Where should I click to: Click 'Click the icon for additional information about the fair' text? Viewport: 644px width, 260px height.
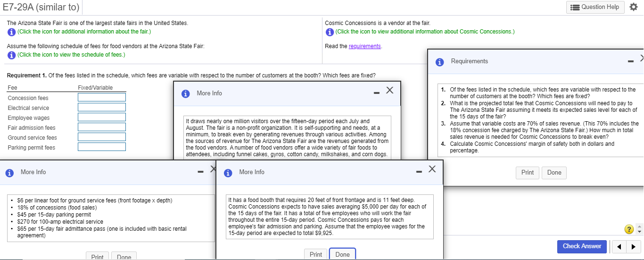(x=84, y=32)
